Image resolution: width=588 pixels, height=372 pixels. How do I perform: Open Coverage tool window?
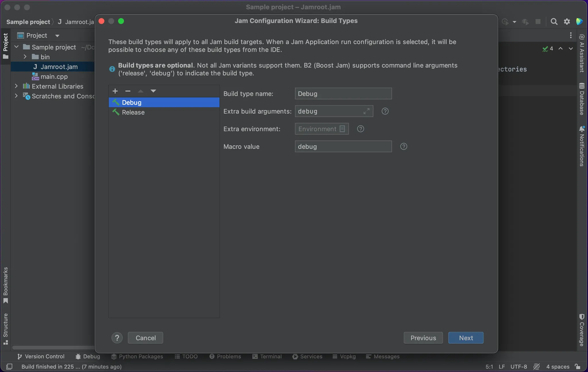click(x=582, y=330)
